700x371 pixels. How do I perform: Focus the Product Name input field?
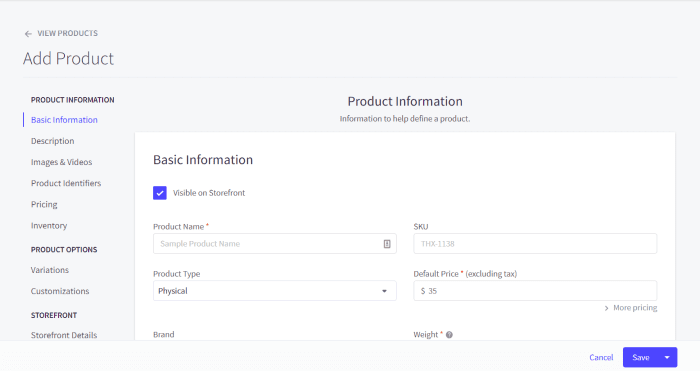tap(275, 244)
